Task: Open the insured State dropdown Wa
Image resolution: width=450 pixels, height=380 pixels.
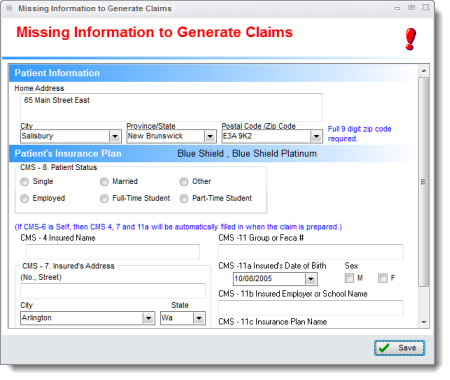Action: point(199,318)
